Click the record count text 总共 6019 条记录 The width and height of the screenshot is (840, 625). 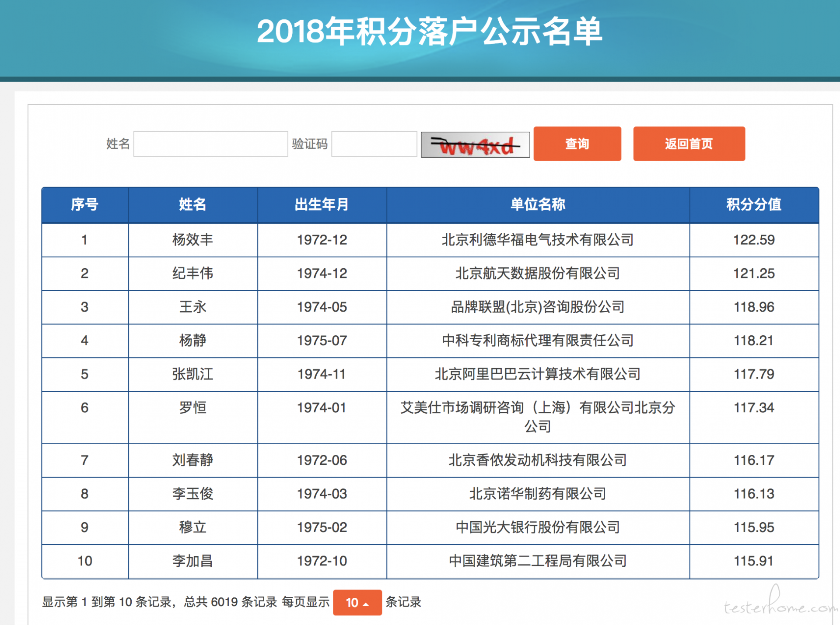pyautogui.click(x=231, y=602)
